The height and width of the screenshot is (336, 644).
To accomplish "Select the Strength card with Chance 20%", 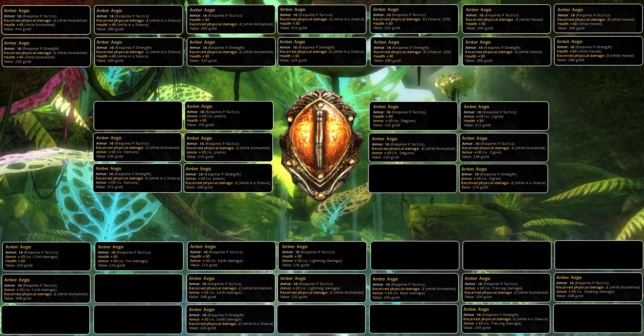I will point(414,51).
